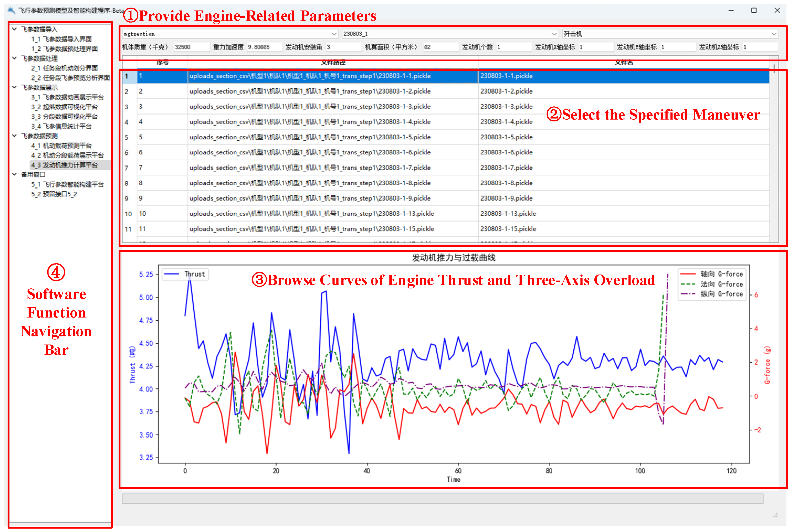Click the table's vertical scrollbar

click(x=774, y=153)
